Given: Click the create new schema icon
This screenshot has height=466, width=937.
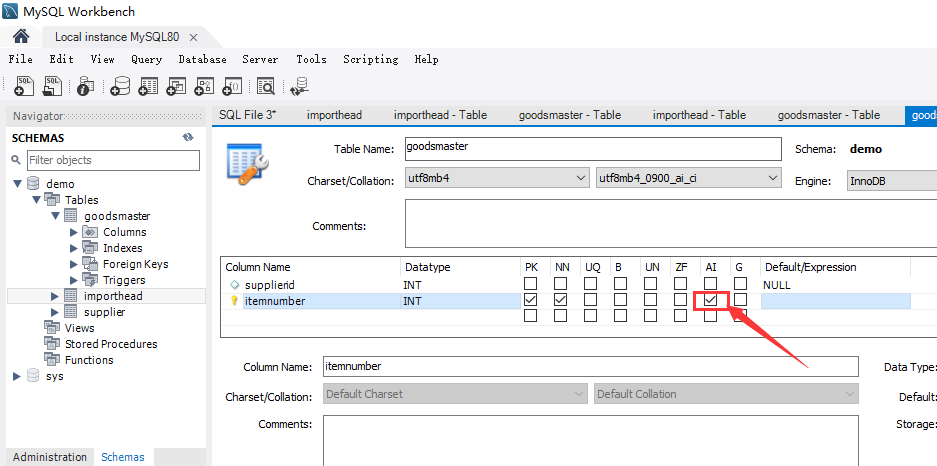Looking at the screenshot, I should pyautogui.click(x=120, y=86).
